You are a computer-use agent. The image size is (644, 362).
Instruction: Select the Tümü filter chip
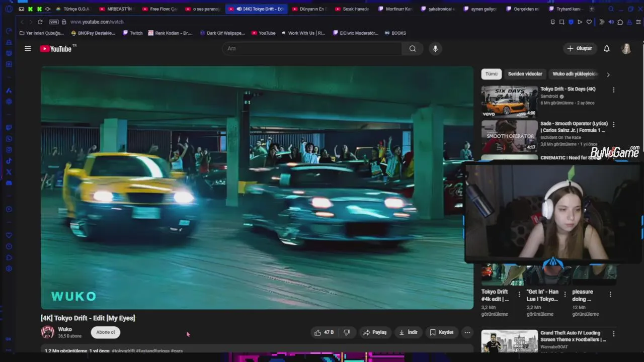(x=492, y=74)
